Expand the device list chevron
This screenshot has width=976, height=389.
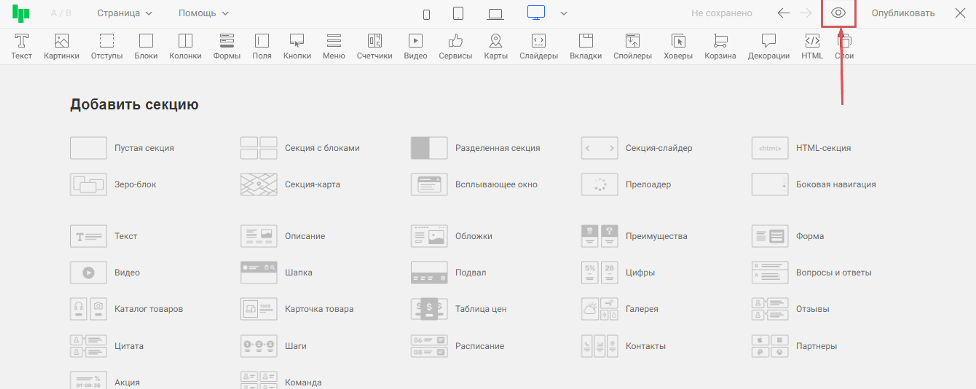(563, 14)
